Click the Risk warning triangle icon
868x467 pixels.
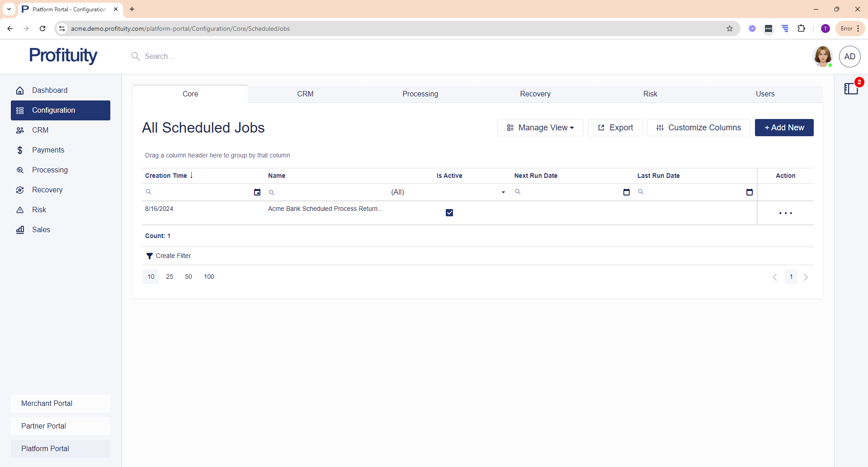20,210
